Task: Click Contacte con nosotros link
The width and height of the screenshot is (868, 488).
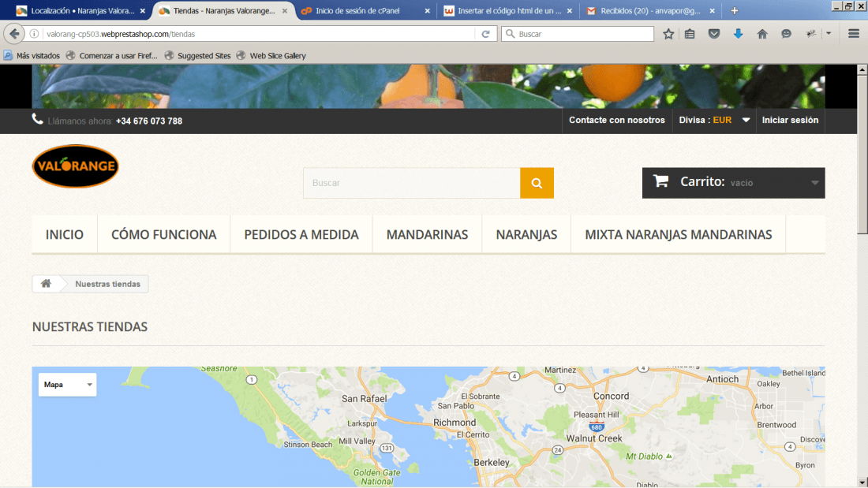Action: click(617, 120)
